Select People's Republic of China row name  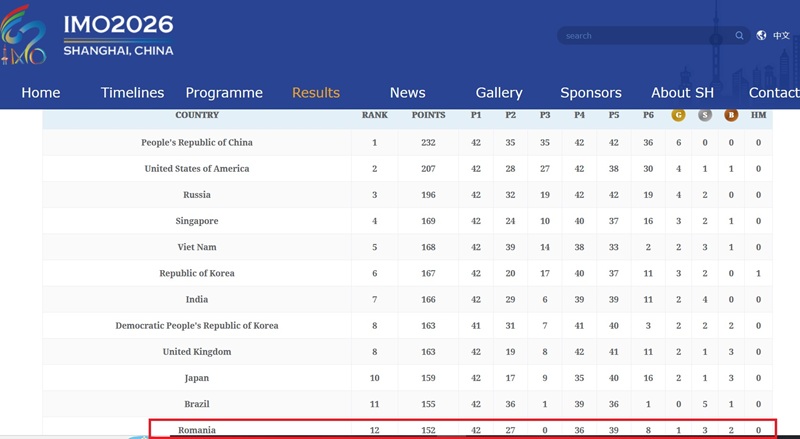click(x=197, y=142)
